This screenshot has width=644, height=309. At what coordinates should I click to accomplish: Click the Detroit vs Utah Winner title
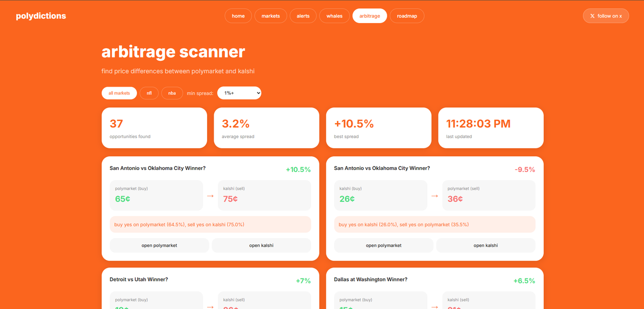(139, 279)
